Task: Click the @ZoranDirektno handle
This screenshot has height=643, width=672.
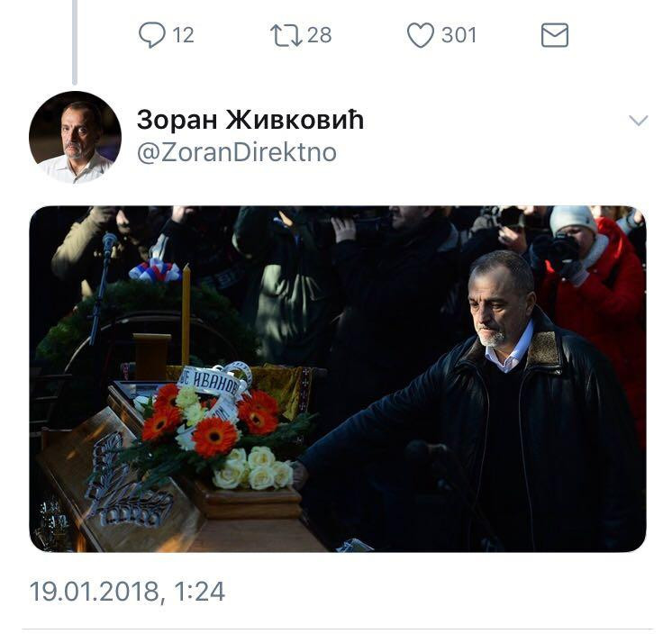Action: click(236, 152)
